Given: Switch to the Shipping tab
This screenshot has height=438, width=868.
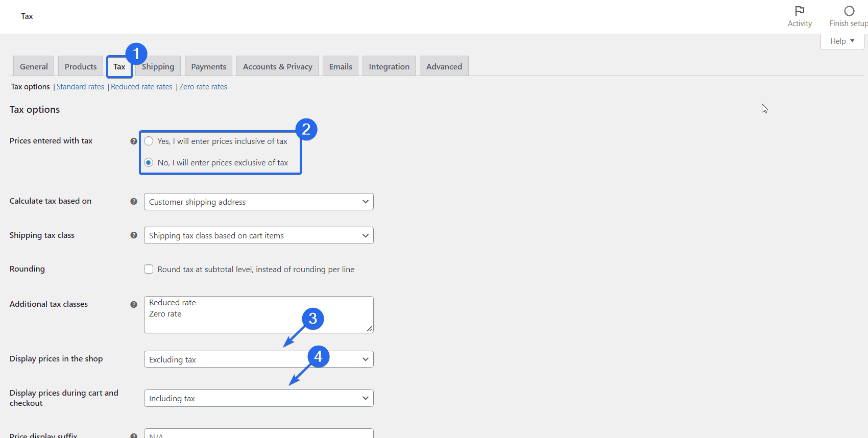Looking at the screenshot, I should coord(158,66).
